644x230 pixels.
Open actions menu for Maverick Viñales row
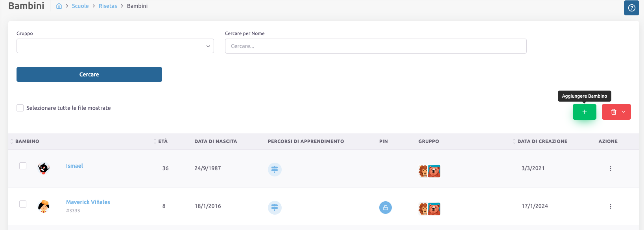[610, 206]
